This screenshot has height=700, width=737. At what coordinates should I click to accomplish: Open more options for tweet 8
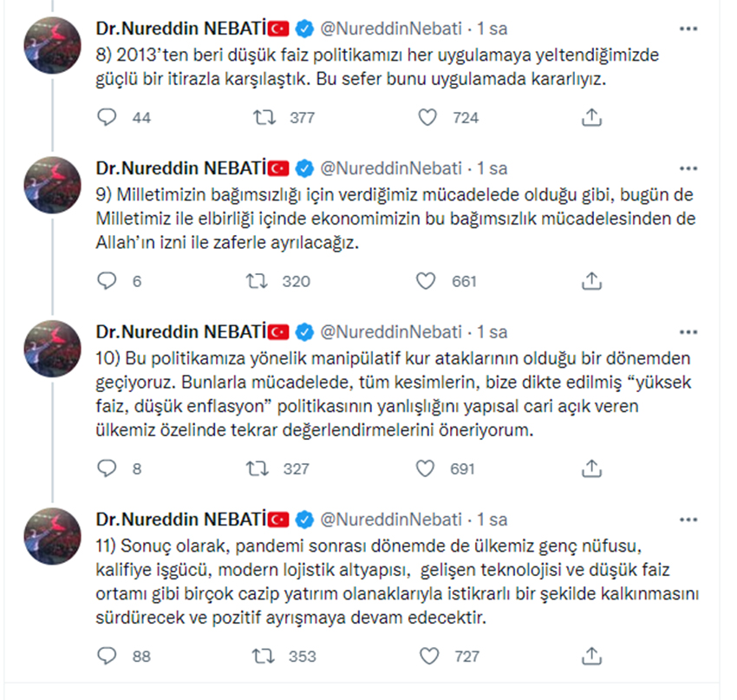(688, 29)
